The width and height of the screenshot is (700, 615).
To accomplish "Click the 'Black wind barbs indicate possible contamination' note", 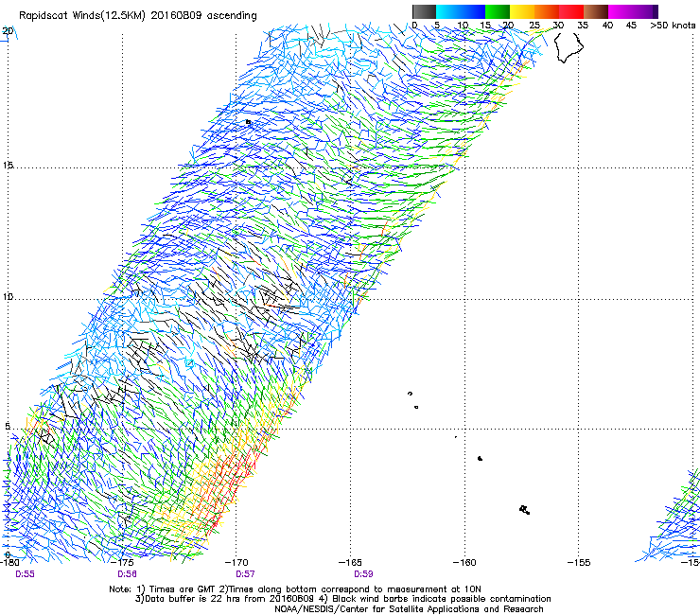I will (437, 599).
